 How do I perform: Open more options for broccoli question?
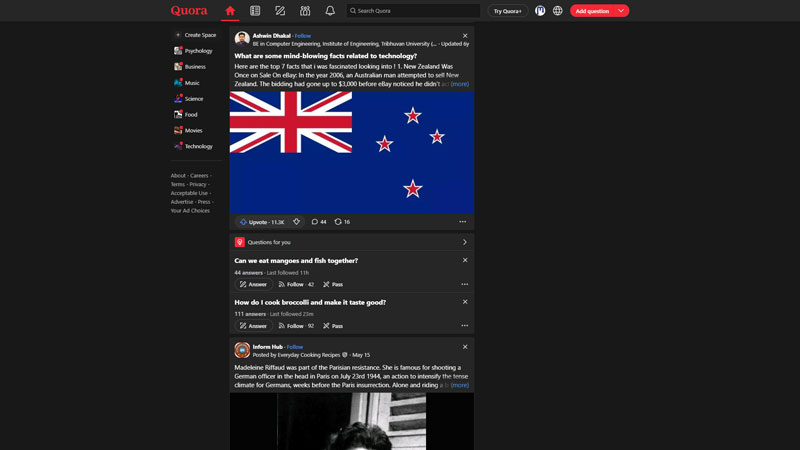pyautogui.click(x=464, y=326)
